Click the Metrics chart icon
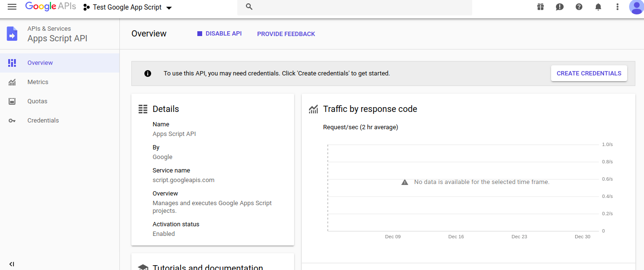Screen dimensions: 644x270 click(12, 82)
